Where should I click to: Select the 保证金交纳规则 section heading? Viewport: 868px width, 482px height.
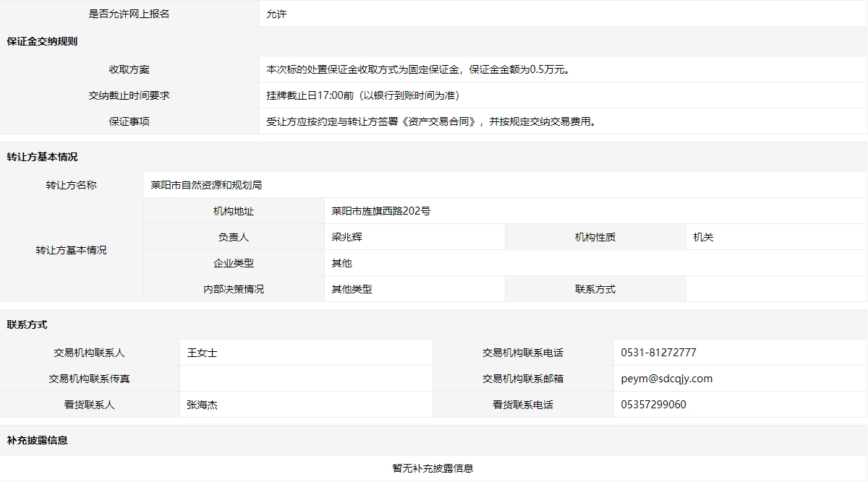click(x=42, y=41)
